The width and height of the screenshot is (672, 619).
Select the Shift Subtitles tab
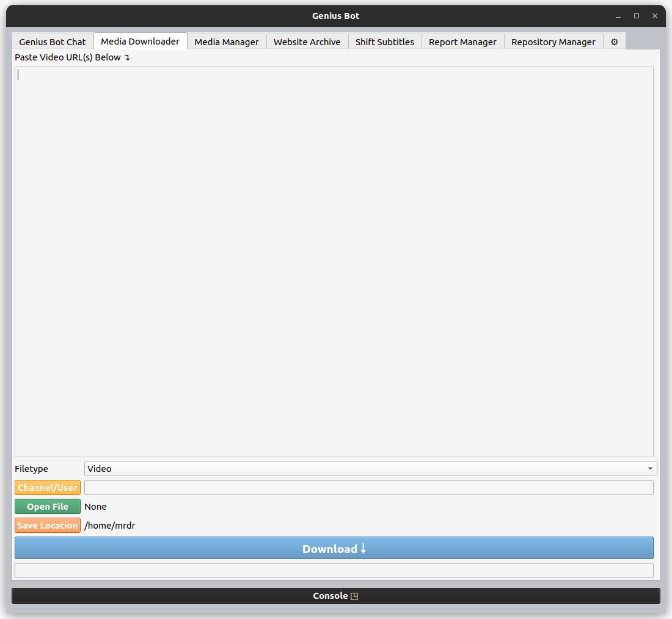point(385,42)
